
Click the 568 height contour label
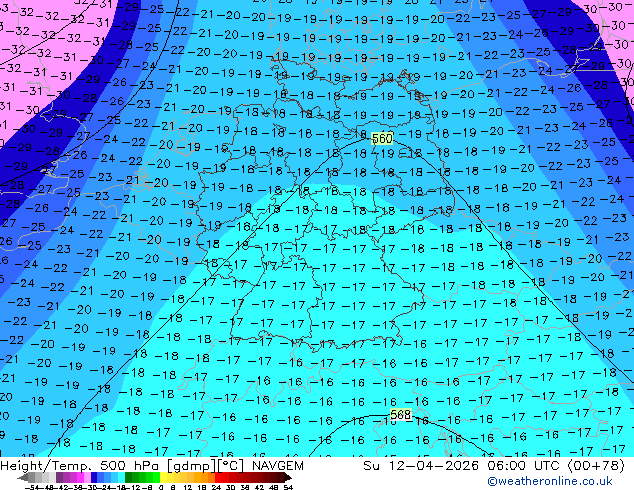[400, 414]
